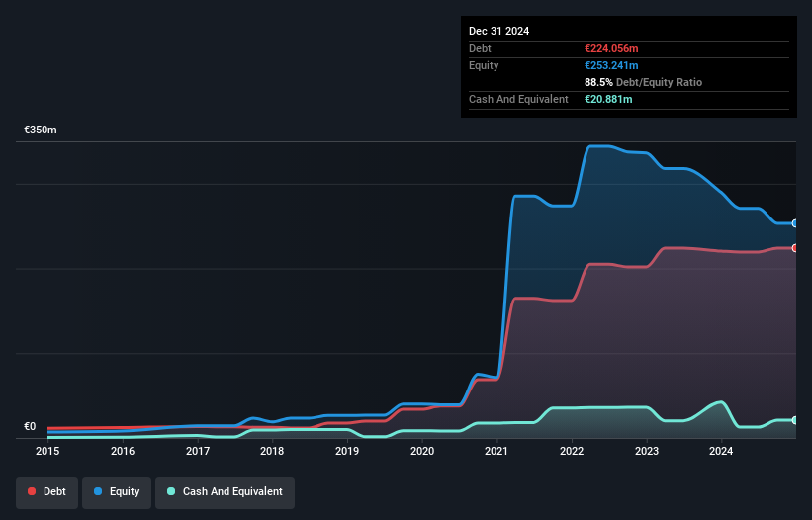This screenshot has height=520, width=812.
Task: Select the 2019 x-axis label
Action: (347, 451)
